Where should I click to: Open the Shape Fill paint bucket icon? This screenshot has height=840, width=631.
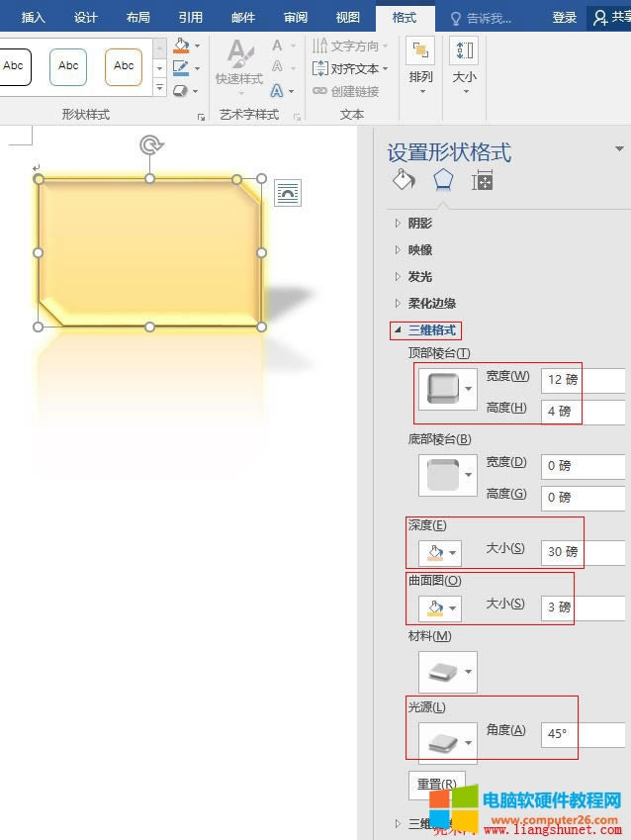pyautogui.click(x=182, y=46)
